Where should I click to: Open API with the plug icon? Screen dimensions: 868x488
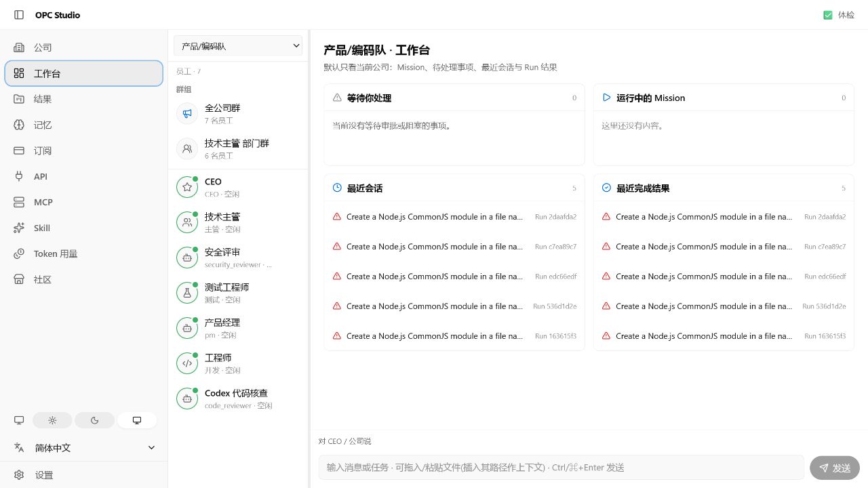tap(84, 176)
